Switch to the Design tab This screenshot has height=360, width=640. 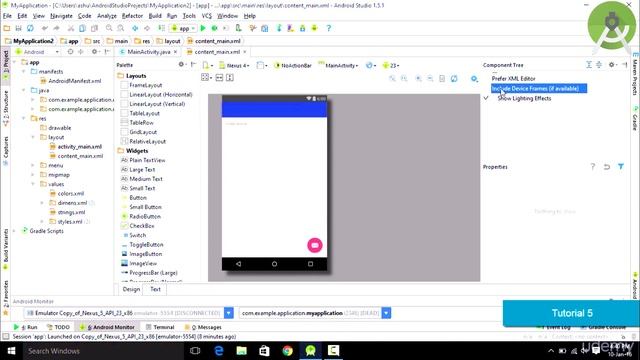[131, 289]
